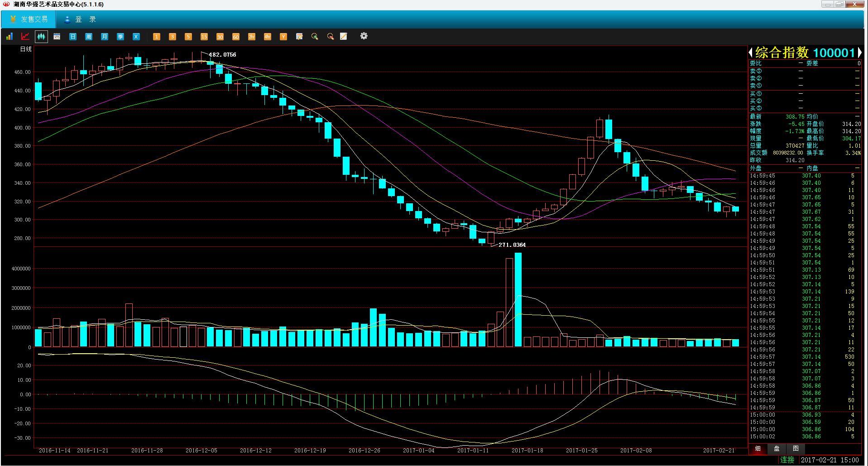Viewport: 868px width, 466px height.
Task: Select weekly period 周 icon
Action: pos(89,37)
